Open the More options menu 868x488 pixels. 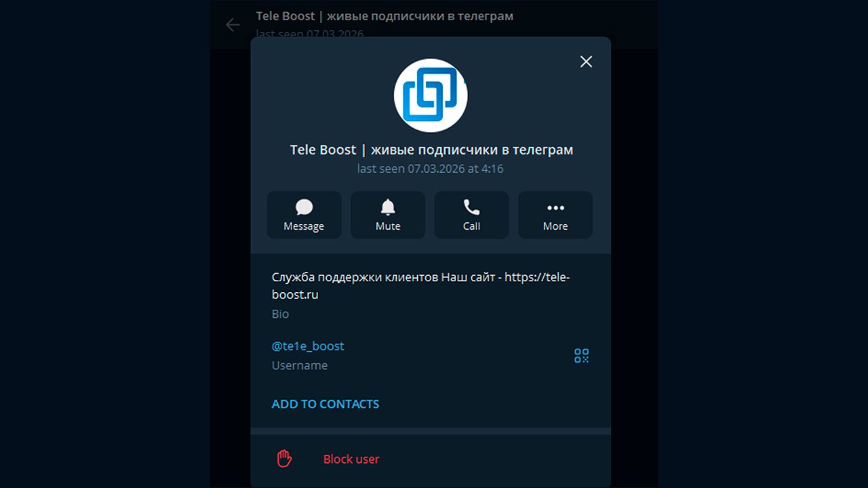pyautogui.click(x=555, y=215)
